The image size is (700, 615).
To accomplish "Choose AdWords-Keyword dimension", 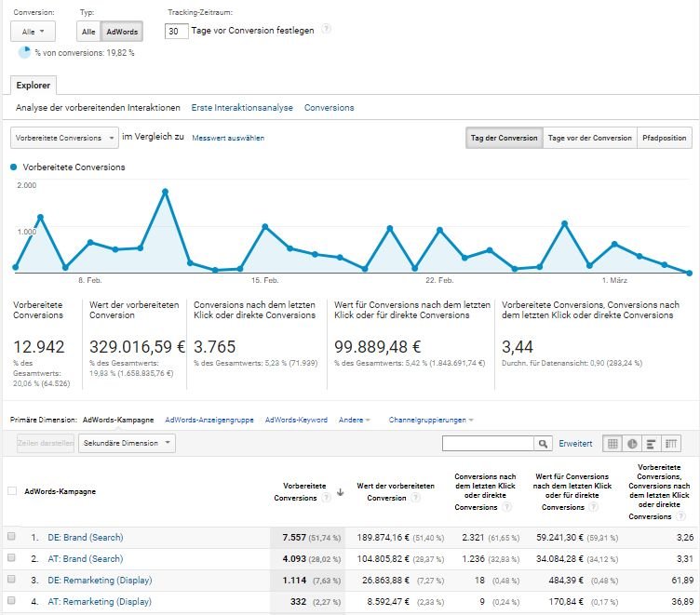I will [296, 420].
